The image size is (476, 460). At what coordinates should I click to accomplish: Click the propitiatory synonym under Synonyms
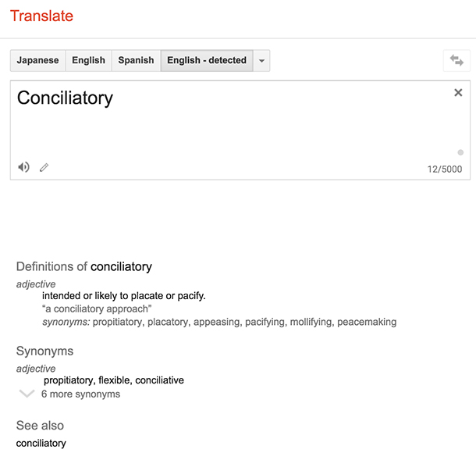pos(69,380)
